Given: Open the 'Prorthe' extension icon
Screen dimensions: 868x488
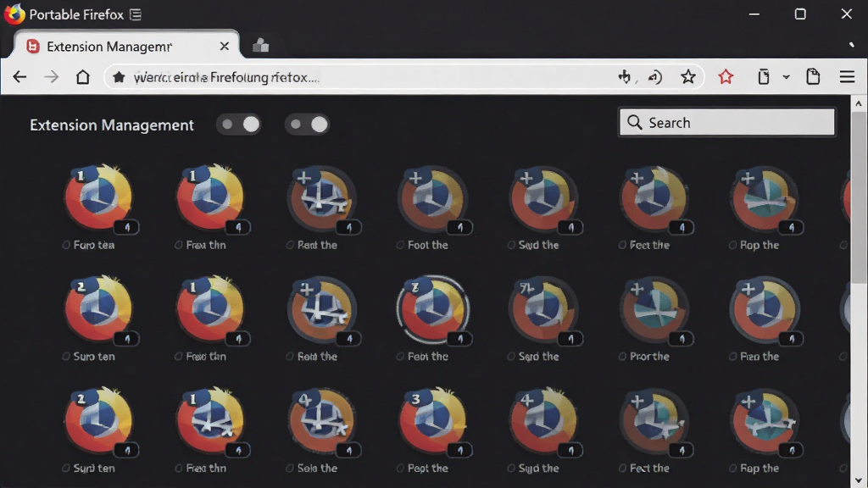Looking at the screenshot, I should coord(654,309).
